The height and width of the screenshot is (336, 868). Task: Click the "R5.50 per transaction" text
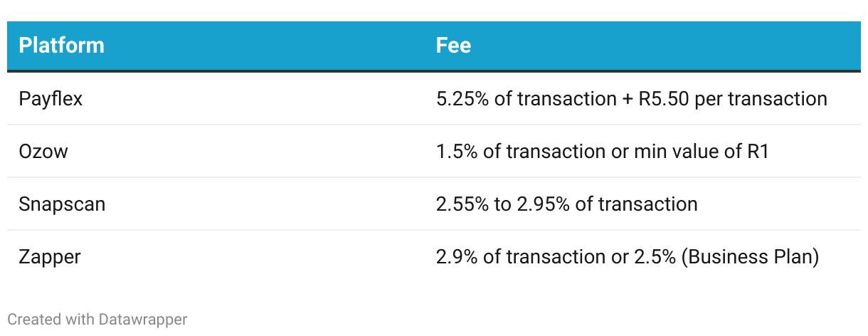click(x=733, y=98)
